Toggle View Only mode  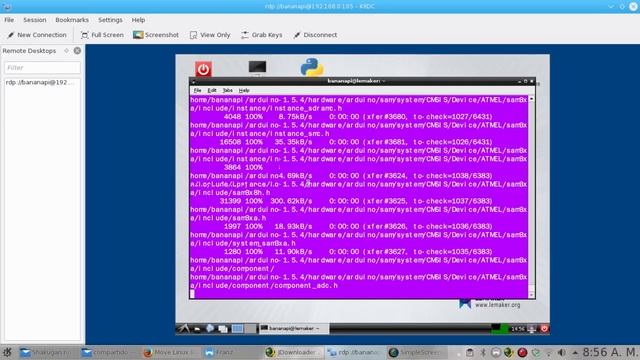210,35
